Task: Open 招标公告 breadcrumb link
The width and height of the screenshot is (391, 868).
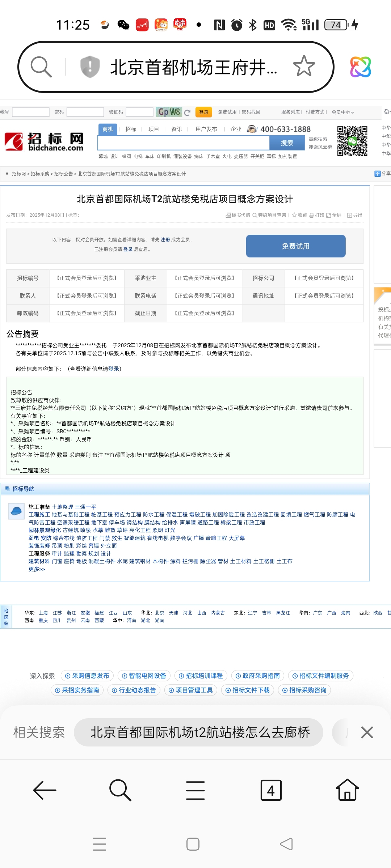Action: (63, 174)
